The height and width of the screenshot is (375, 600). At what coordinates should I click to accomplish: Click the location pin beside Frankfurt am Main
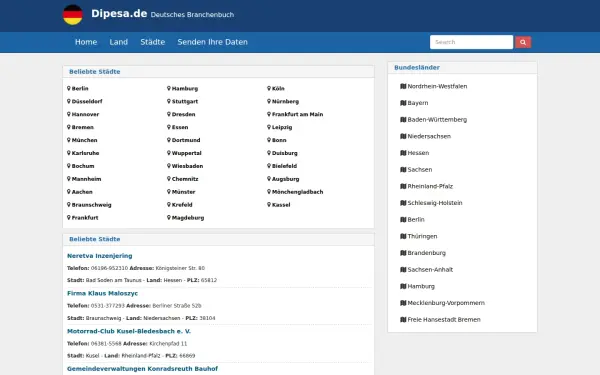[269, 114]
